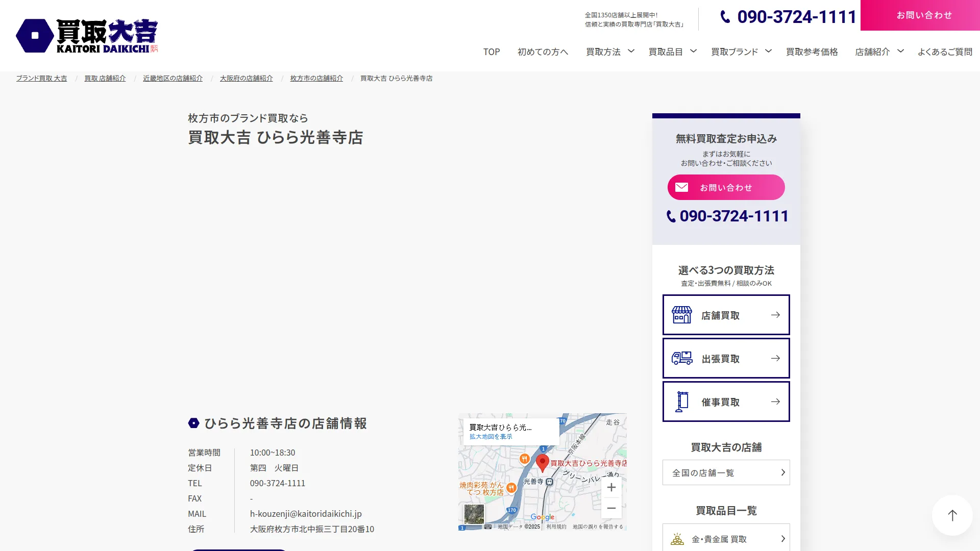Click the 焼肉彩苑 restaurant marker on map
980x551 pixels.
511,488
